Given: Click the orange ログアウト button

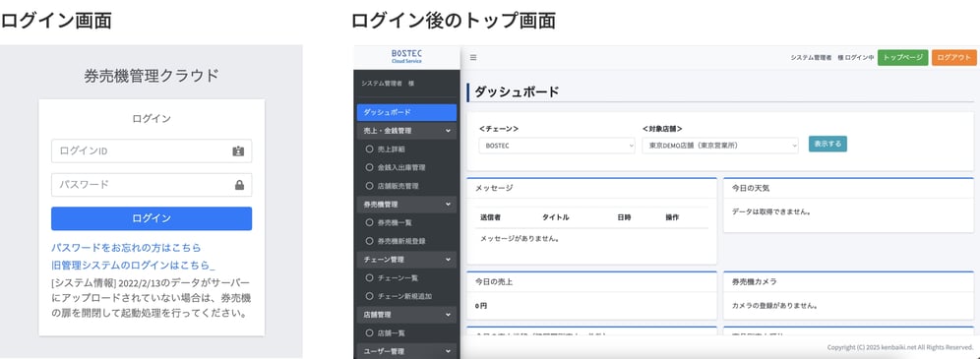Looking at the screenshot, I should pyautogui.click(x=953, y=57).
